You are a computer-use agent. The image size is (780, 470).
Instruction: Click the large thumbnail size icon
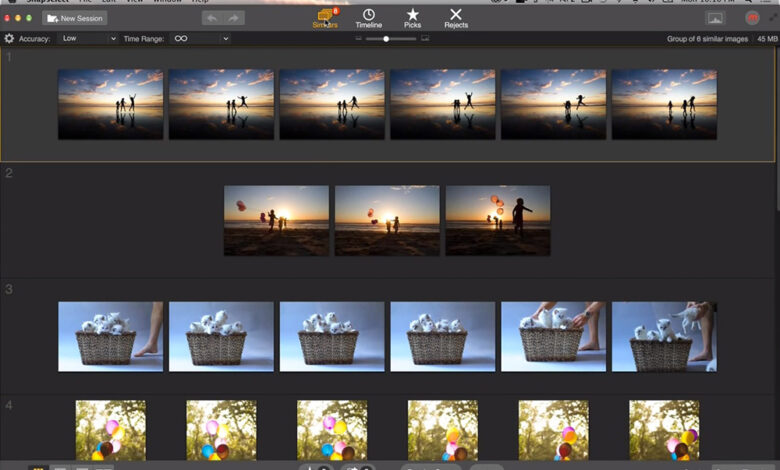425,38
